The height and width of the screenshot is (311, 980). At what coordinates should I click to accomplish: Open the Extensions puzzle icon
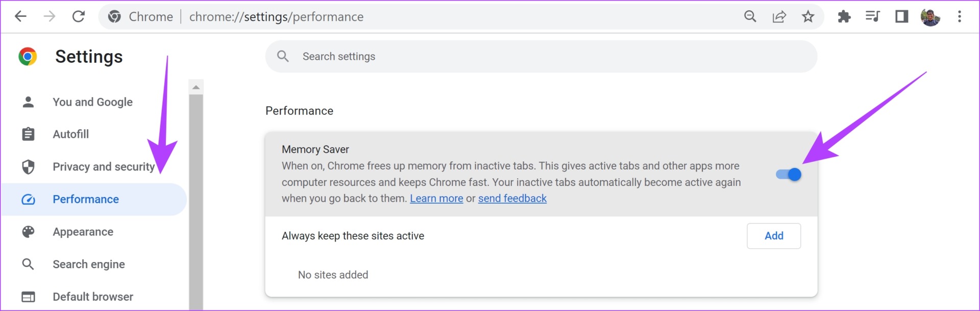[844, 16]
